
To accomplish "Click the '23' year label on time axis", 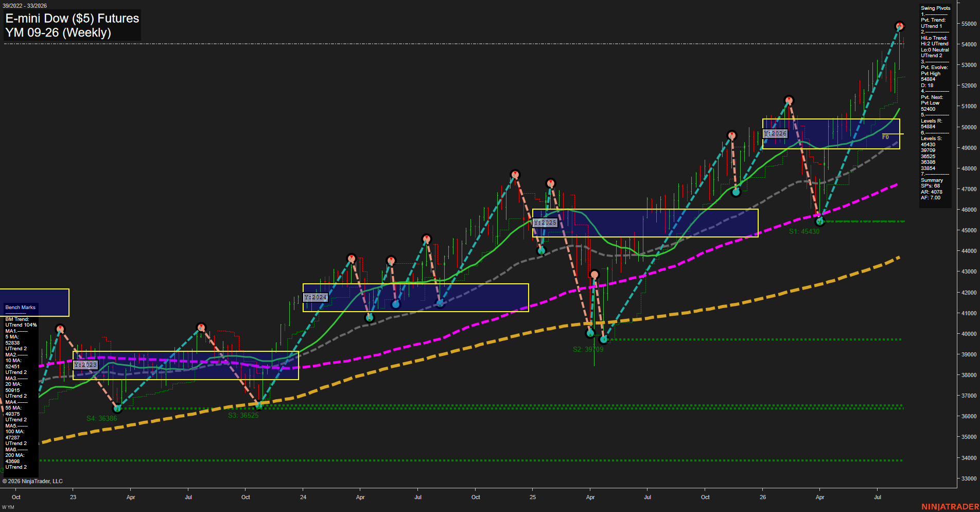I will coord(73,497).
